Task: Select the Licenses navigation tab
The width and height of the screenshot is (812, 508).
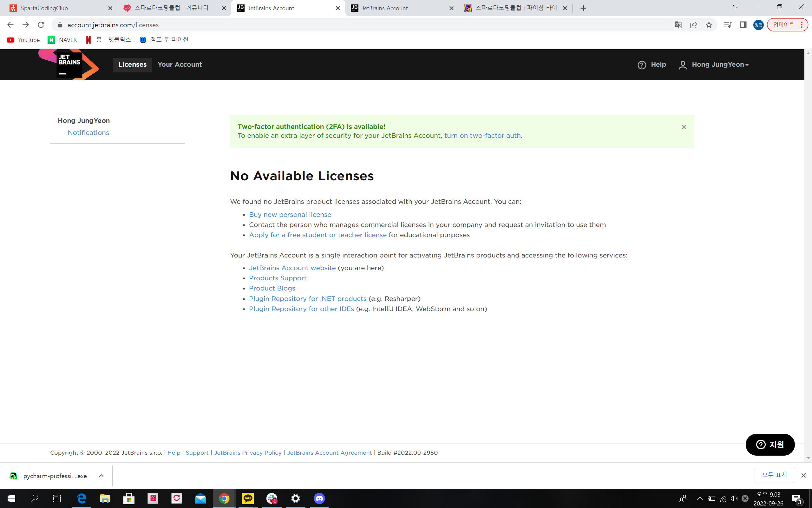Action: coord(132,64)
